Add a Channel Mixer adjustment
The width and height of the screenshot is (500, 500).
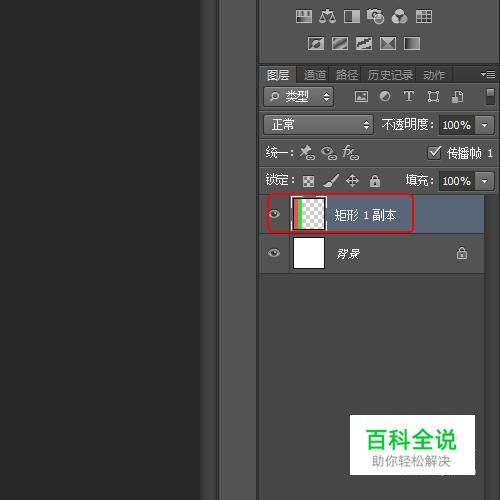click(x=399, y=16)
